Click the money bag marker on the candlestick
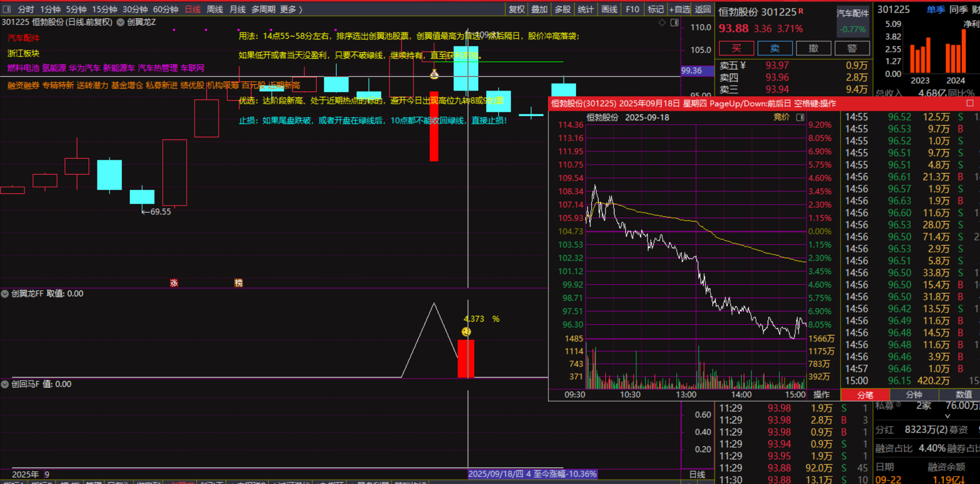 pyautogui.click(x=434, y=74)
